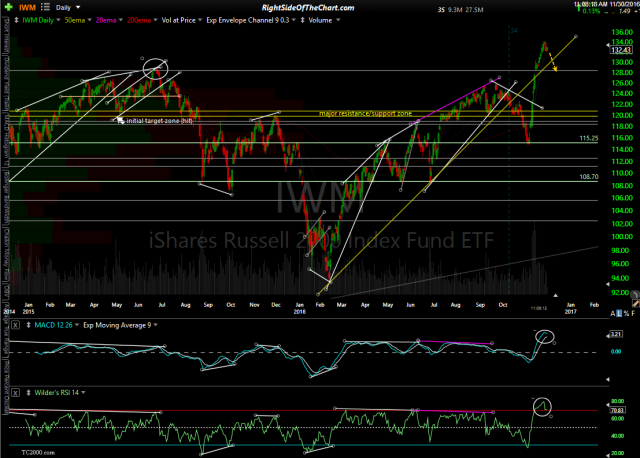The width and height of the screenshot is (640, 458).
Task: Click the 3.21 MACD value marker
Action: (616, 334)
